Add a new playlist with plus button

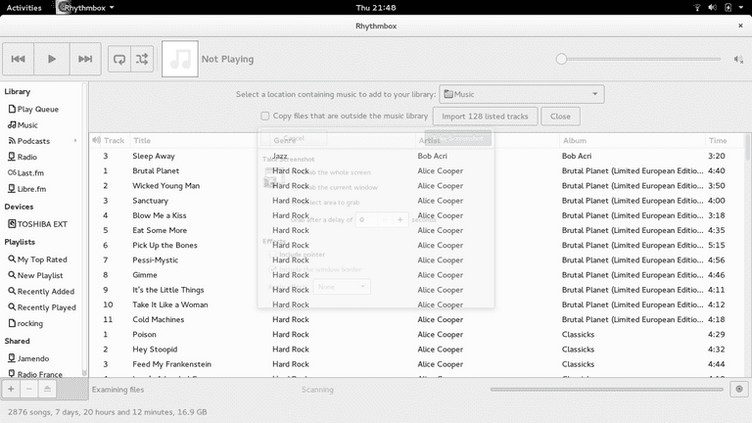[x=11, y=389]
